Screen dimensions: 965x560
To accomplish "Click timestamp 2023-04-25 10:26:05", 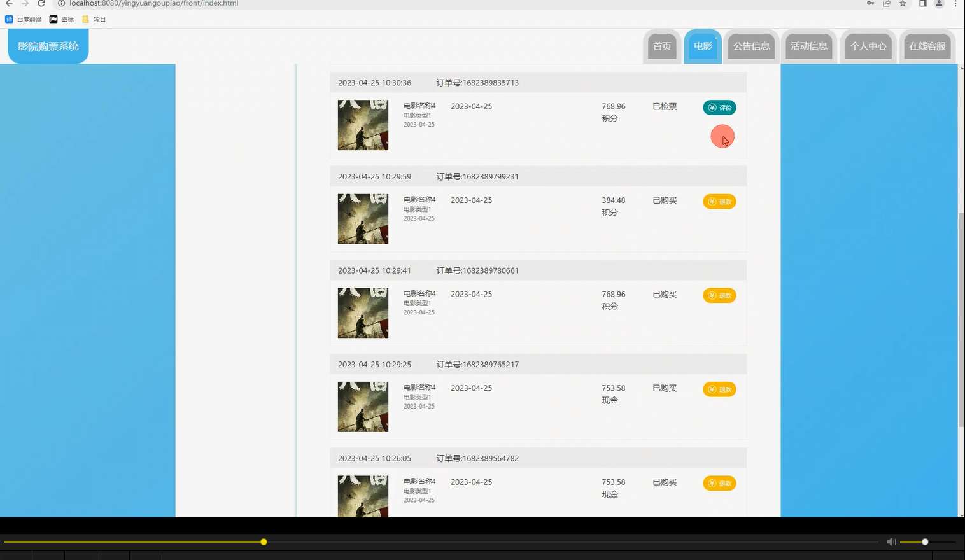I will click(374, 458).
